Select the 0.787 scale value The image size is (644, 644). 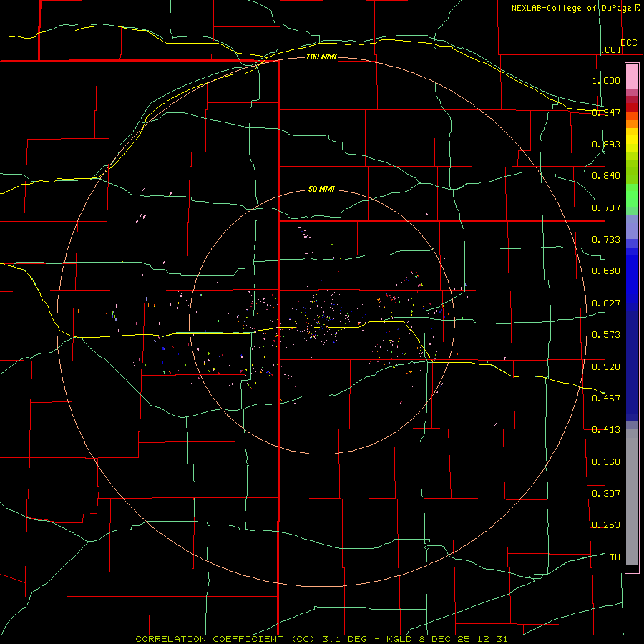coord(606,208)
